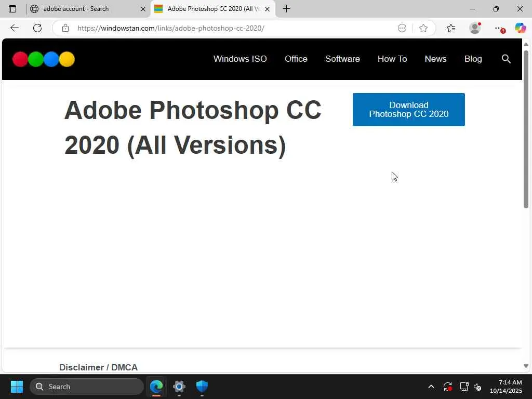This screenshot has width=532, height=399.
Task: Click the scrollbar up arrow
Action: click(x=526, y=45)
